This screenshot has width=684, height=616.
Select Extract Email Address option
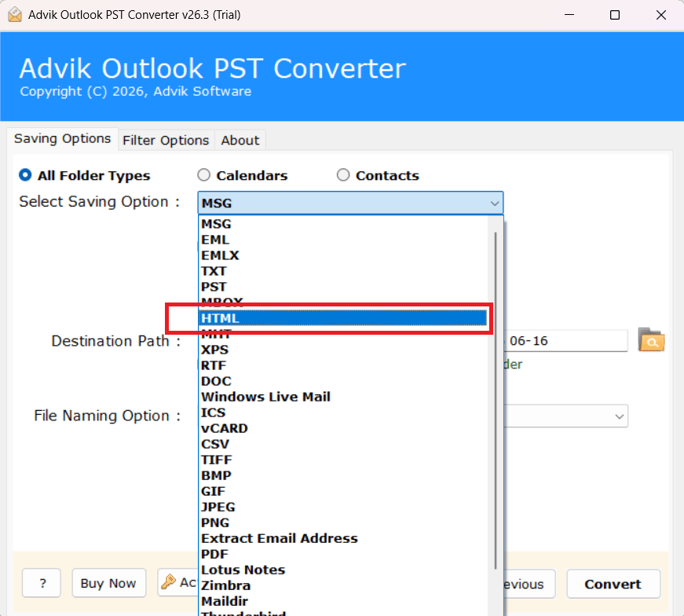point(343,538)
